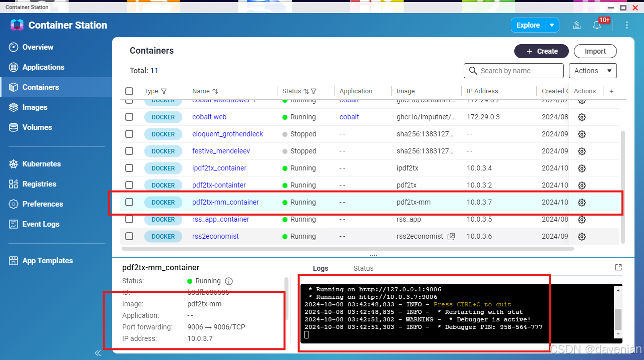Switch to the Status tab

click(x=364, y=268)
